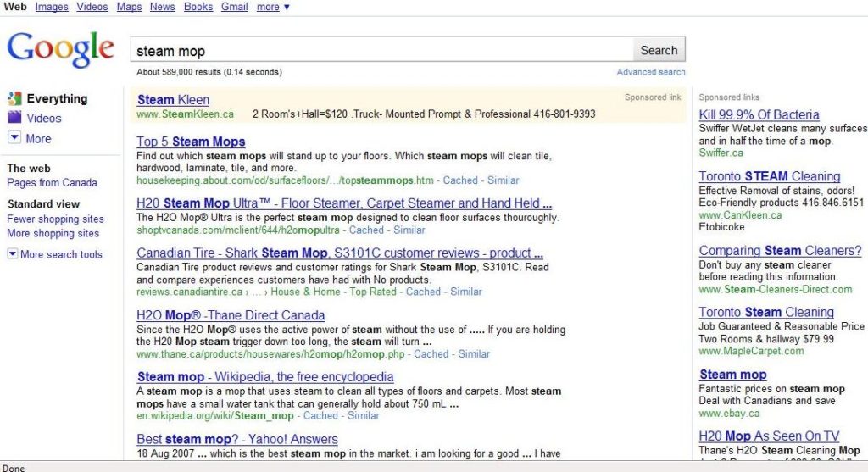The width and height of the screenshot is (868, 472).
Task: Click About 589,000 results text
Action: pyautogui.click(x=209, y=72)
